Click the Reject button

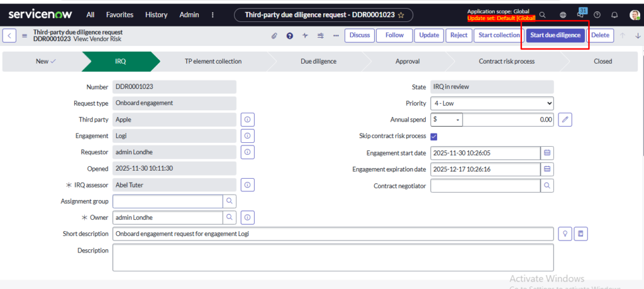tap(458, 35)
